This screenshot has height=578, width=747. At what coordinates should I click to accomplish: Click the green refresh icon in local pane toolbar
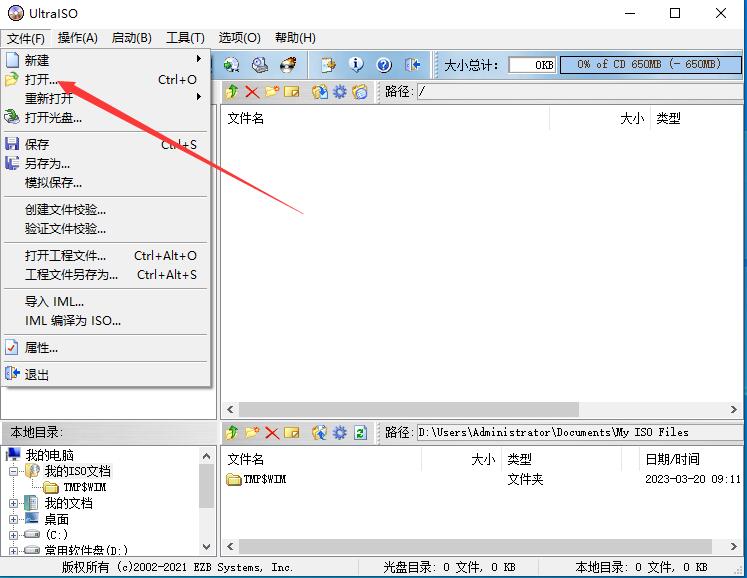(360, 433)
